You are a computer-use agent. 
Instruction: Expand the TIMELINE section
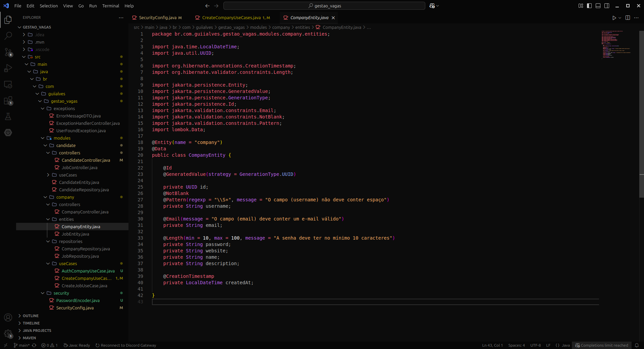pyautogui.click(x=31, y=323)
